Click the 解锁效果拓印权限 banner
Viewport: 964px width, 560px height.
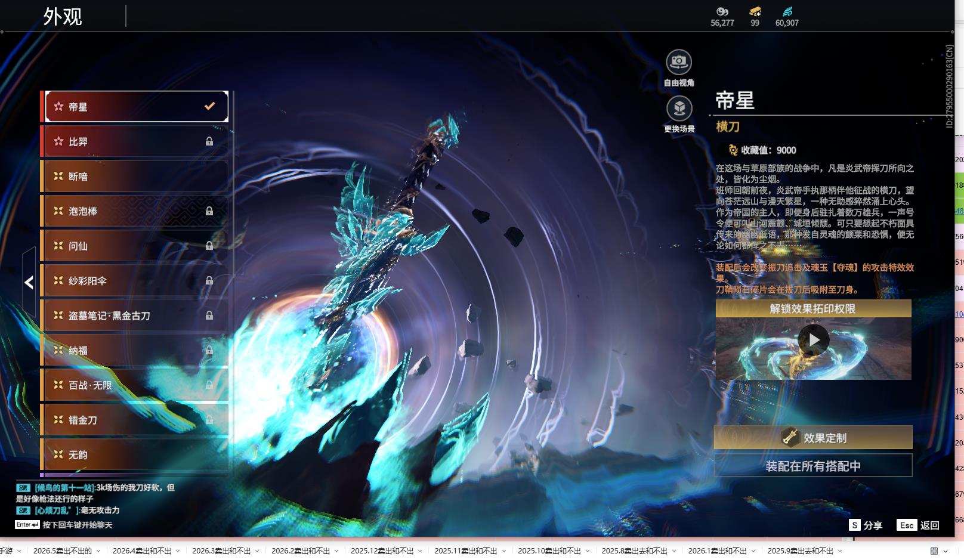click(814, 308)
